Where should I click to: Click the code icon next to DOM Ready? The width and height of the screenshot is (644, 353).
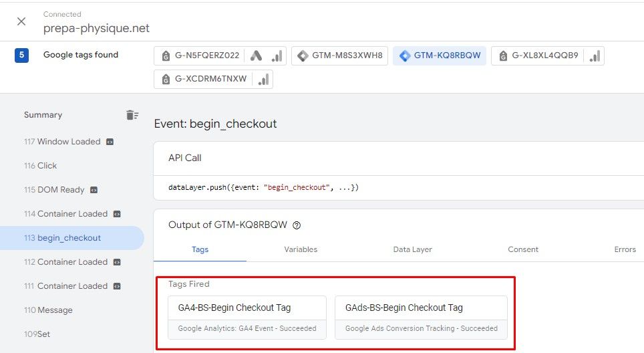94,190
